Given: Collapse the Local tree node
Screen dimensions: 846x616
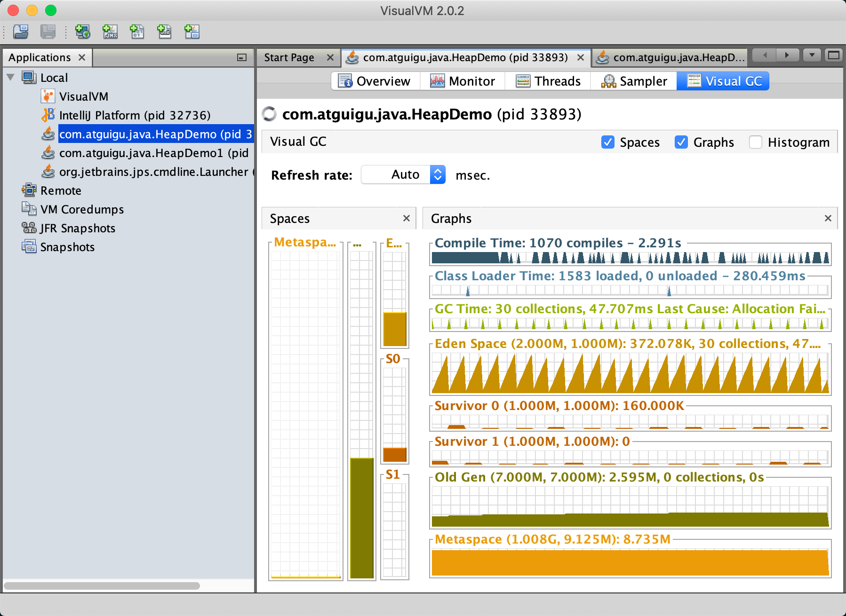Looking at the screenshot, I should (11, 78).
